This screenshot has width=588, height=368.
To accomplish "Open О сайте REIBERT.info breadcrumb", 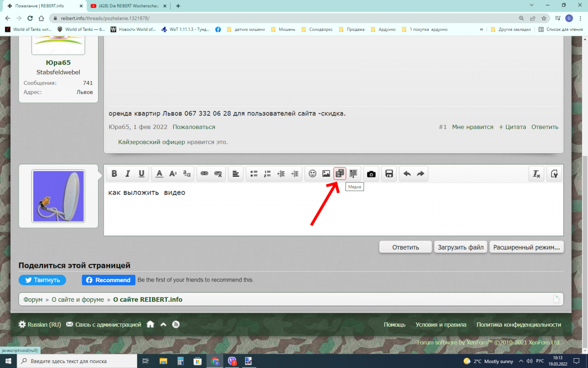I will (147, 299).
